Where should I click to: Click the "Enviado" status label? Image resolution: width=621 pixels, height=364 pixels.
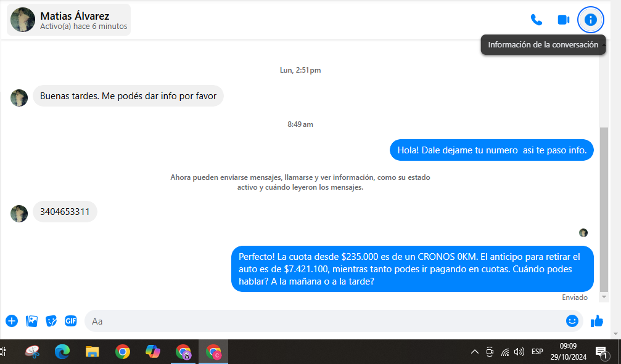tap(575, 297)
